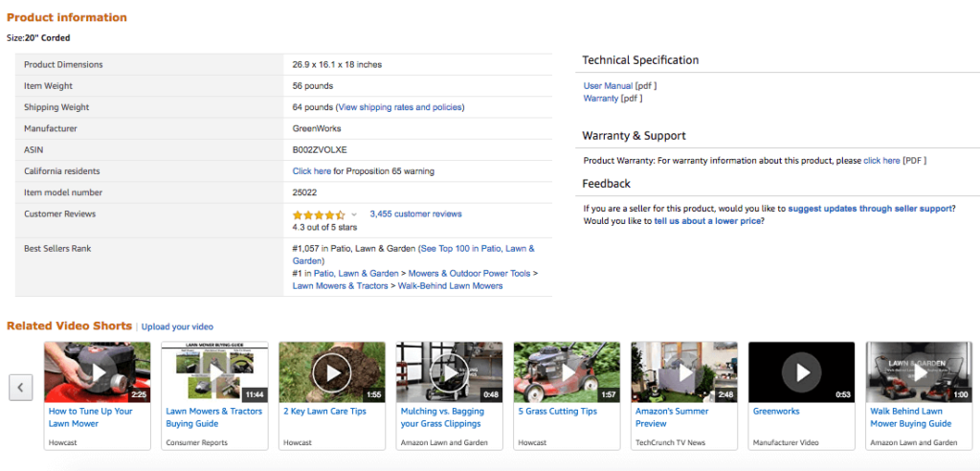Play the Amazon's Summer Preview video
The height and width of the screenshot is (471, 980).
pos(683,371)
